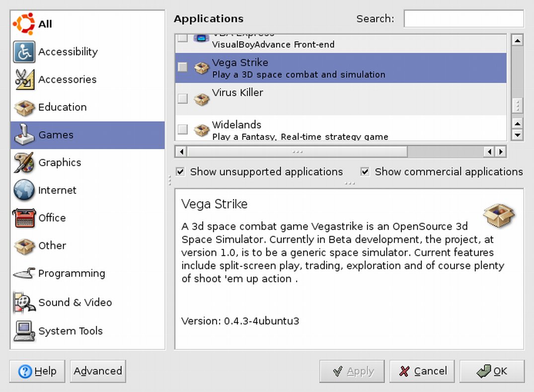Select the Games category label
This screenshot has height=392, width=534.
[x=56, y=135]
